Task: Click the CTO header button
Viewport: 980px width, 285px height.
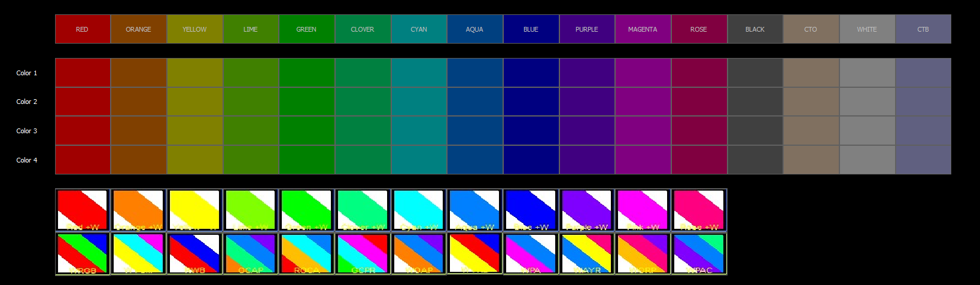Action: pyautogui.click(x=811, y=29)
